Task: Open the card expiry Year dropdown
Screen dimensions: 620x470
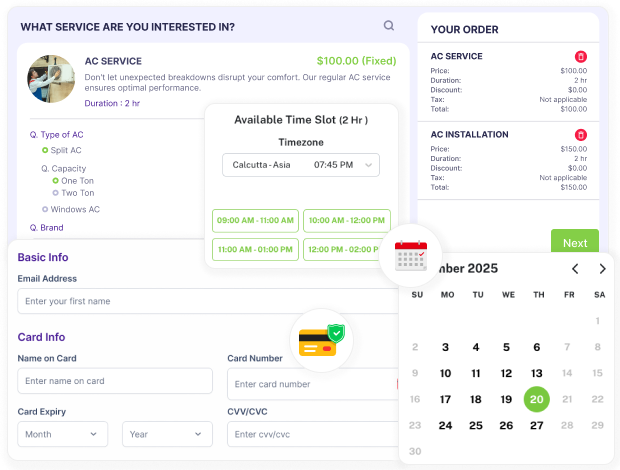Action: [x=167, y=434]
